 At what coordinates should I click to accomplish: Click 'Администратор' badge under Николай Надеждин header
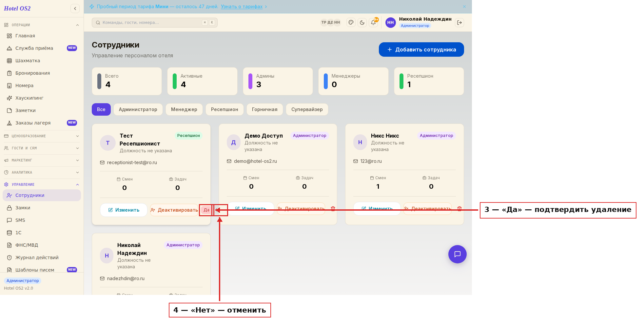(415, 26)
